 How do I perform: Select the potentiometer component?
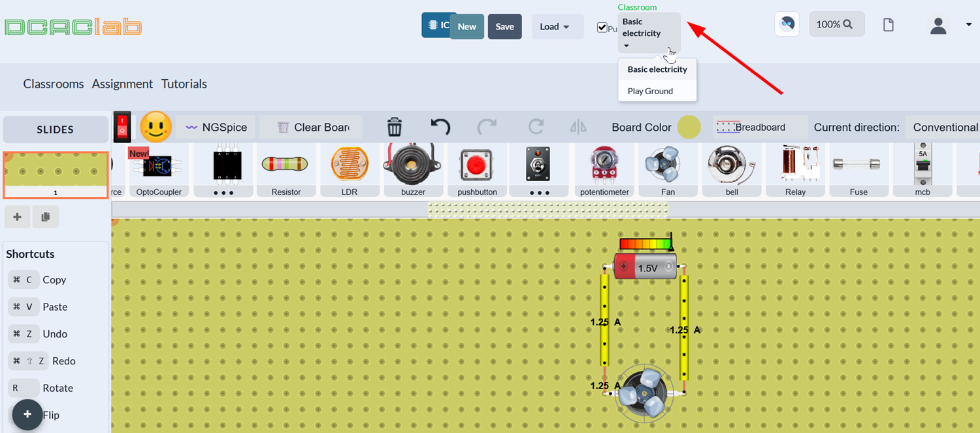[604, 171]
